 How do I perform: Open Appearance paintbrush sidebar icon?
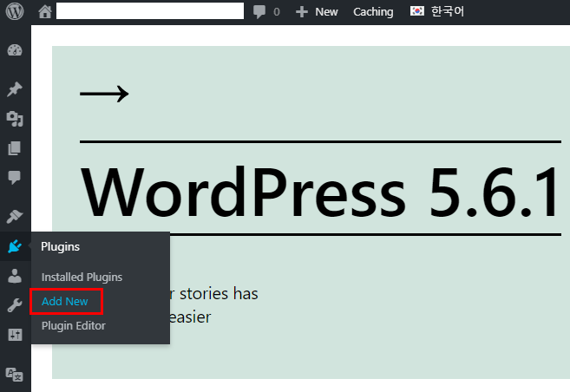coord(15,217)
